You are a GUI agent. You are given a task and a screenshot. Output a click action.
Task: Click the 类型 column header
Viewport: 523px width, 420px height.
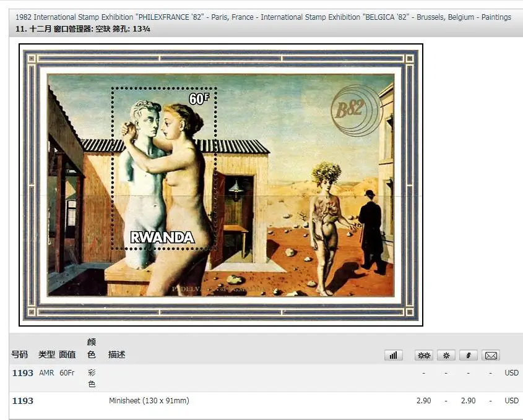pos(46,354)
